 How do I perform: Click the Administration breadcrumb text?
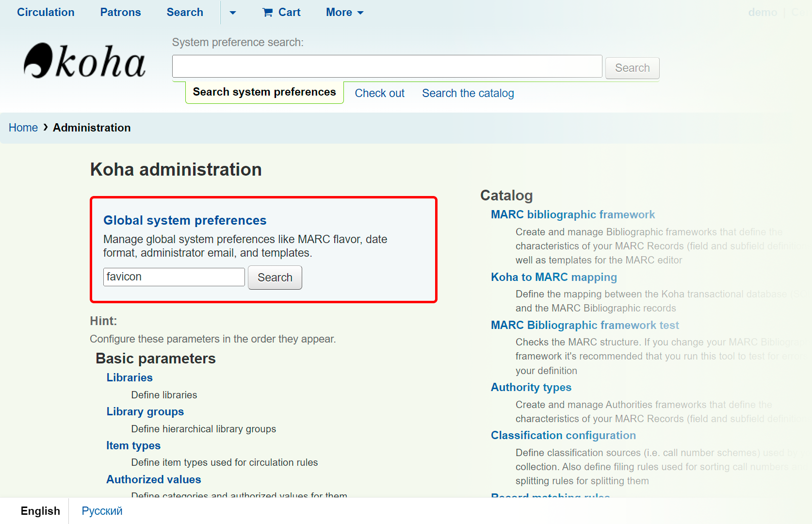pyautogui.click(x=92, y=128)
